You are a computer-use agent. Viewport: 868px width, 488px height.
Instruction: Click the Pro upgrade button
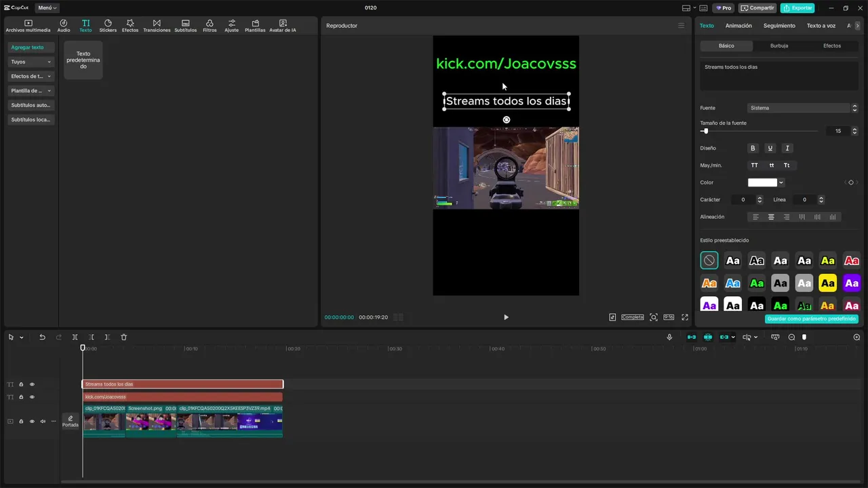click(x=724, y=8)
